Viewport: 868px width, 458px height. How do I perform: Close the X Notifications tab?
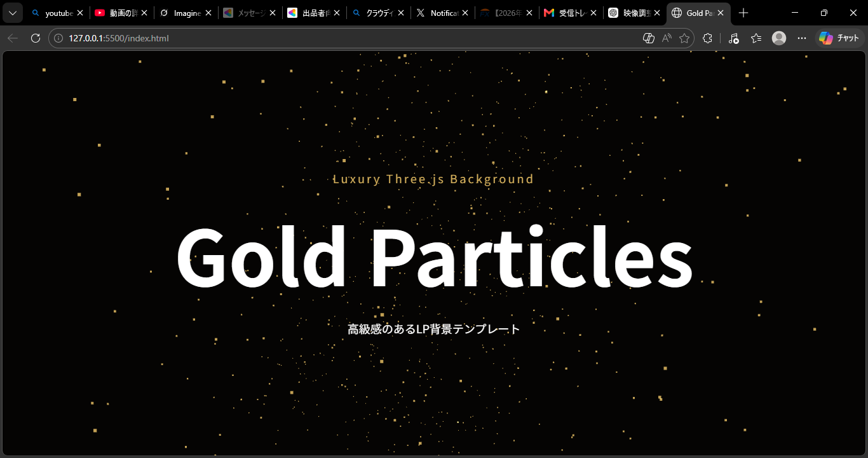click(x=465, y=13)
